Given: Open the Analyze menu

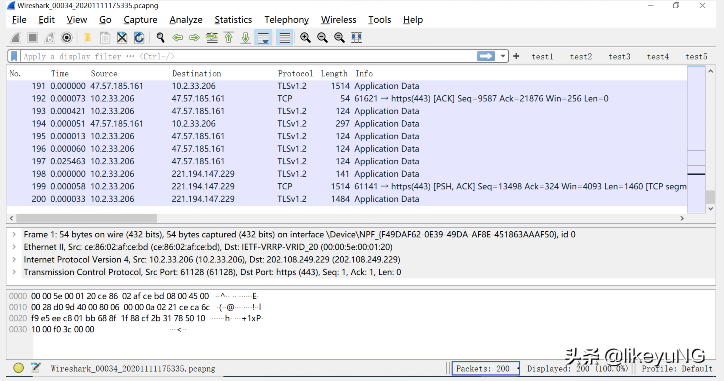Looking at the screenshot, I should [186, 20].
